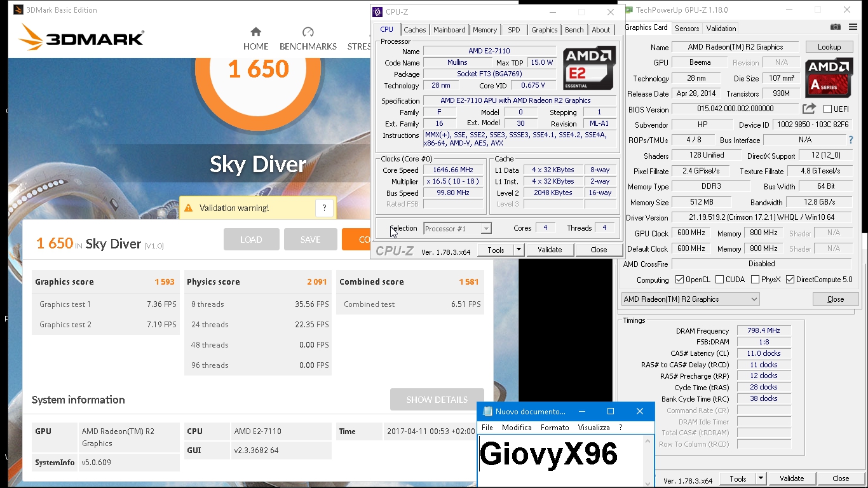Expand the Tools arrow in CPU-Z Timings window
Image resolution: width=868 pixels, height=488 pixels.
[x=761, y=479]
